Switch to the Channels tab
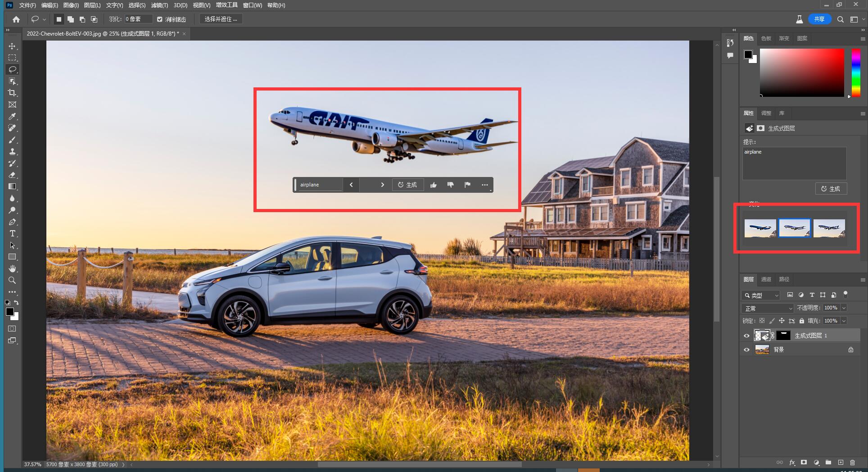 point(766,279)
